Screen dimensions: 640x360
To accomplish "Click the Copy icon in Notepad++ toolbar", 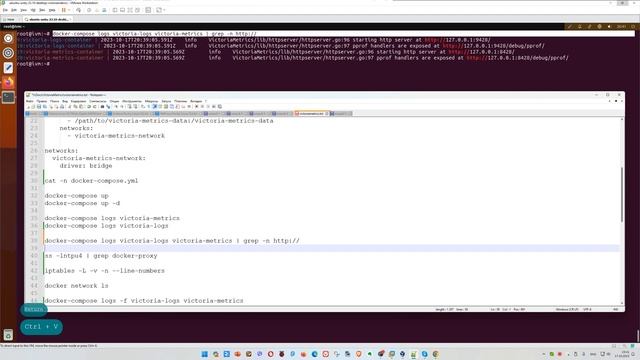I will tap(75, 107).
